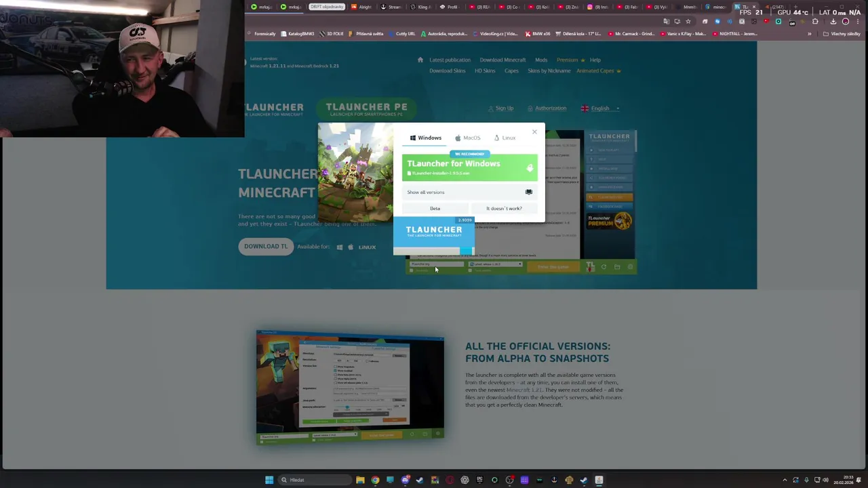Image resolution: width=868 pixels, height=488 pixels.
Task: Click the It doesn't work? button
Action: pos(504,208)
